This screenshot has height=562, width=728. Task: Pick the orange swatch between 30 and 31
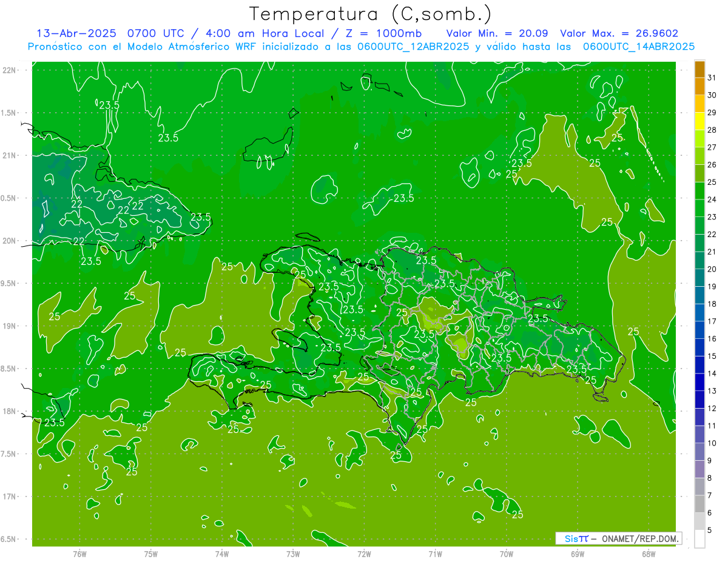point(699,87)
